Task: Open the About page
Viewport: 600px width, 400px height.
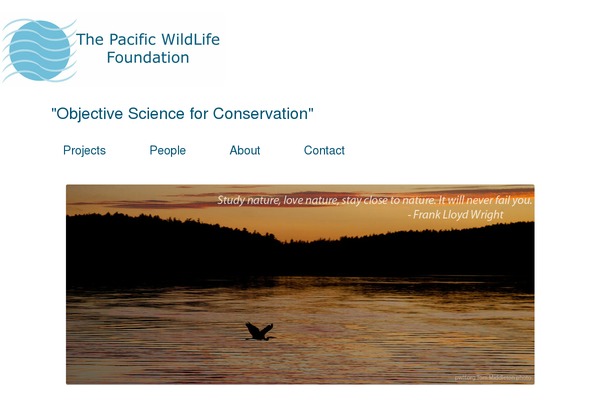Action: [245, 151]
